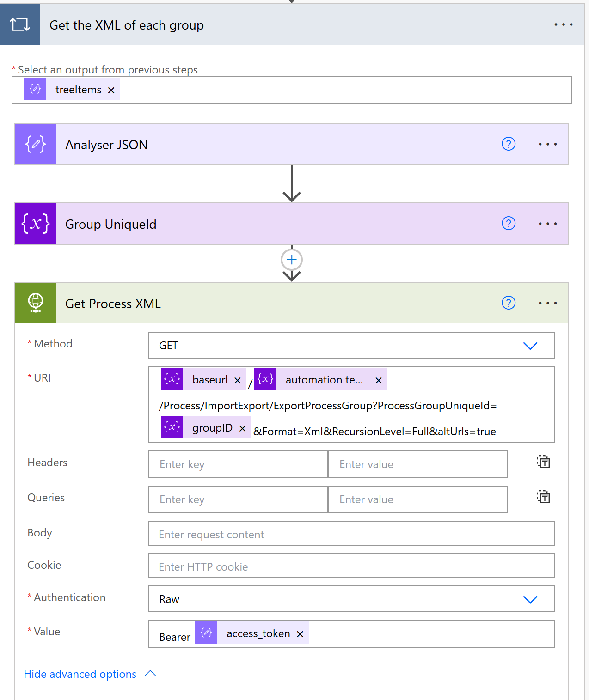The height and width of the screenshot is (700, 589).
Task: Open help for Group UniqueId step
Action: [509, 224]
